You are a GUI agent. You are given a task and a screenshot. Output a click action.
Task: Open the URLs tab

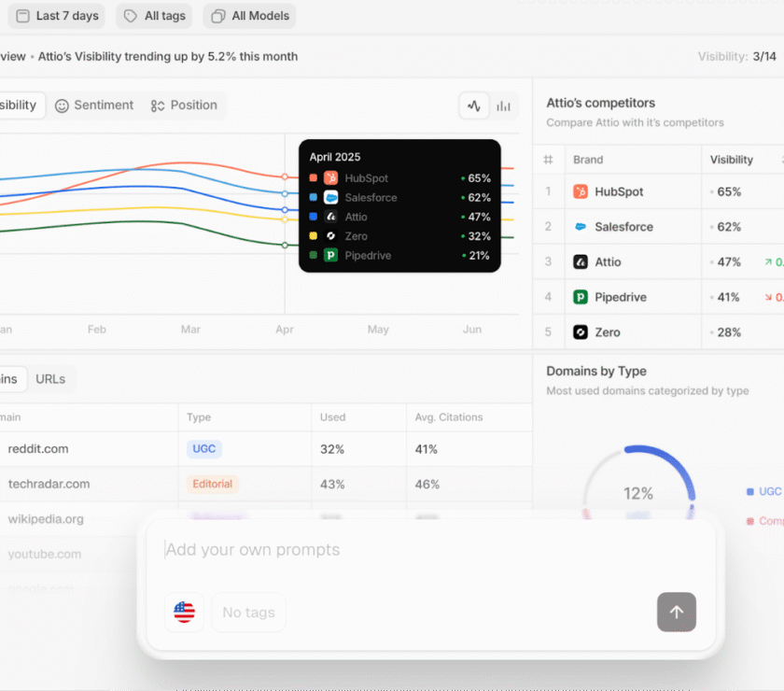[x=50, y=379]
